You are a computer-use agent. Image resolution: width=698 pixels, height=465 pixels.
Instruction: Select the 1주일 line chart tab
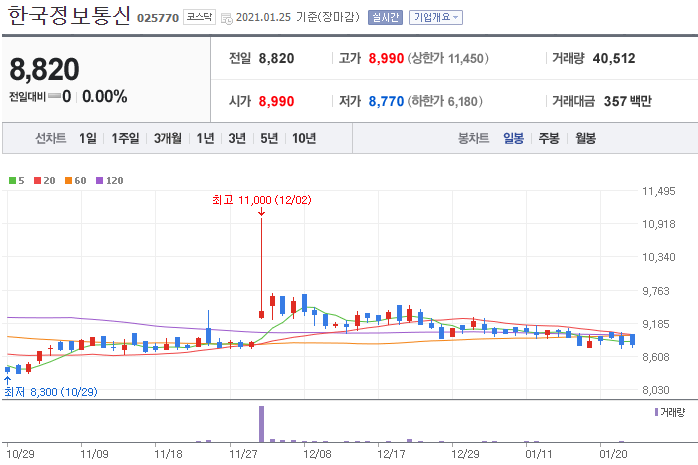coord(125,138)
